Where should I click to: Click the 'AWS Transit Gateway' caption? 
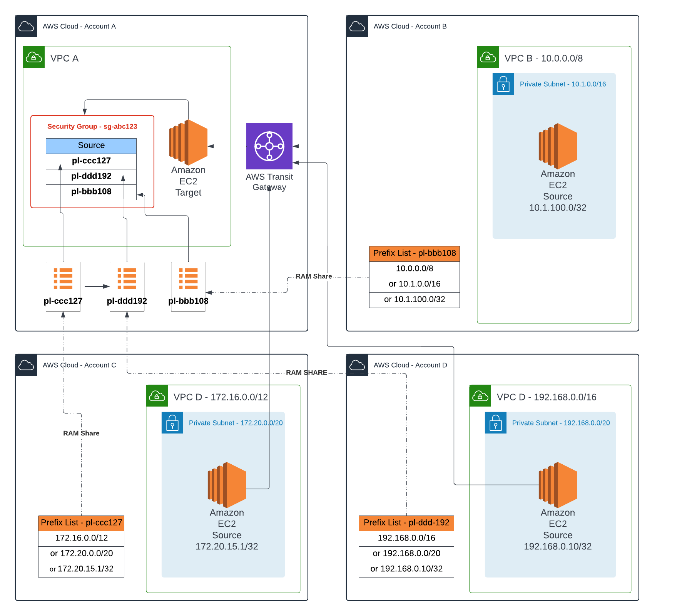click(269, 182)
